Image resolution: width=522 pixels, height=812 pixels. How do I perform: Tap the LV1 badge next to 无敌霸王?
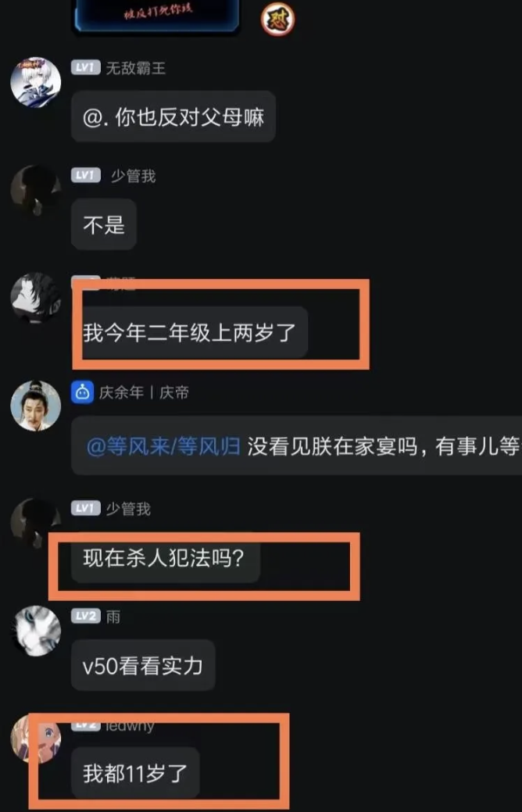tap(85, 67)
